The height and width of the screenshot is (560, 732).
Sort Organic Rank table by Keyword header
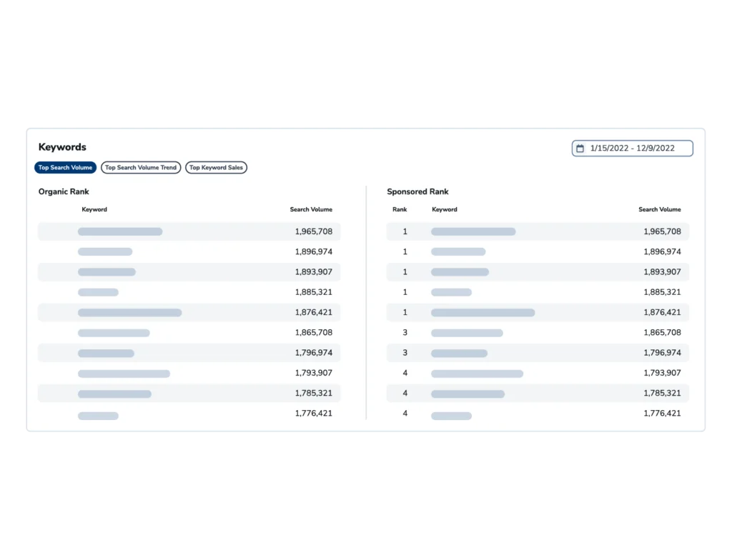94,209
